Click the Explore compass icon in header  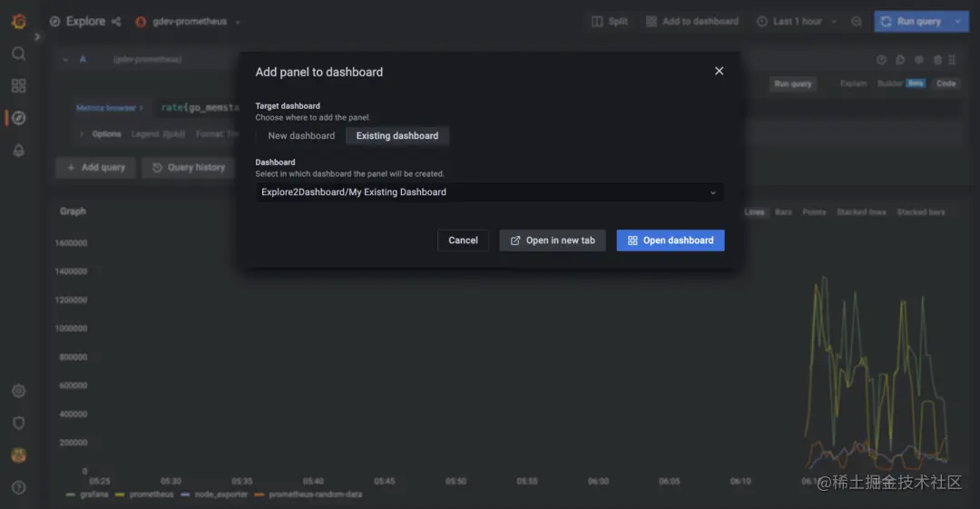pos(55,21)
